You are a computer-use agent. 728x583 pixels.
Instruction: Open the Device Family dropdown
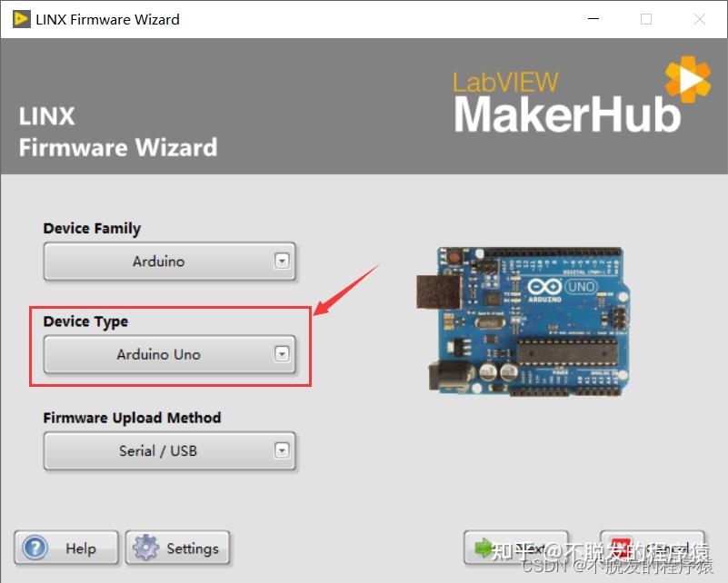pyautogui.click(x=284, y=261)
